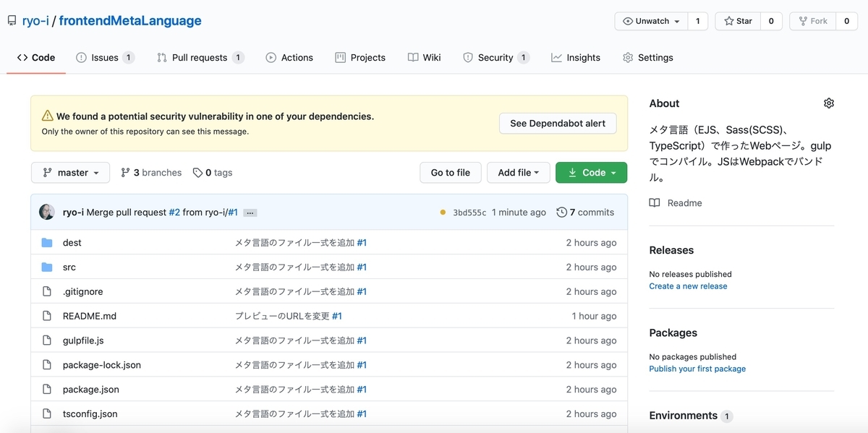Open the src folder
The width and height of the screenshot is (868, 433).
tap(69, 267)
